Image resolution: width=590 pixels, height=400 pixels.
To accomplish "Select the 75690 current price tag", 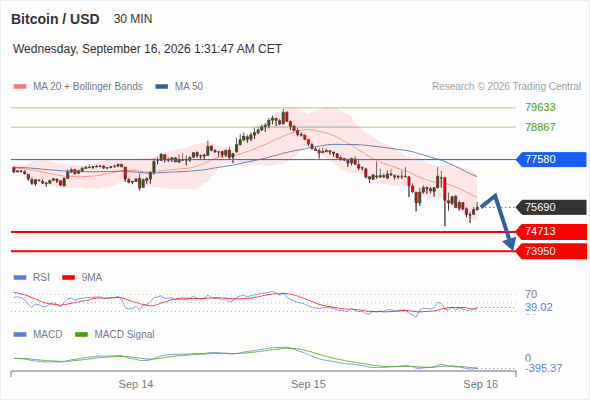I will pyautogui.click(x=551, y=207).
